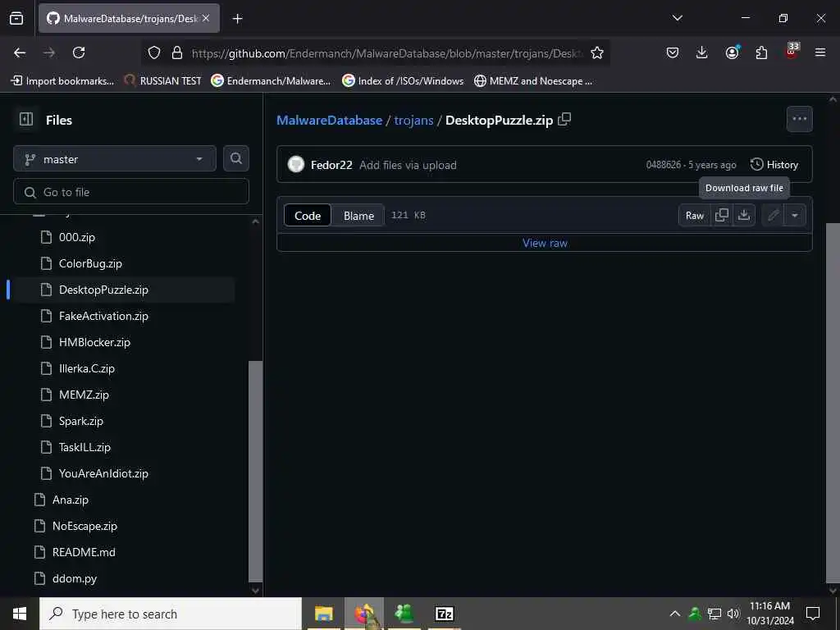The width and height of the screenshot is (840, 630).
Task: Go to the MalwareDatabase breadcrumb link
Action: [330, 120]
